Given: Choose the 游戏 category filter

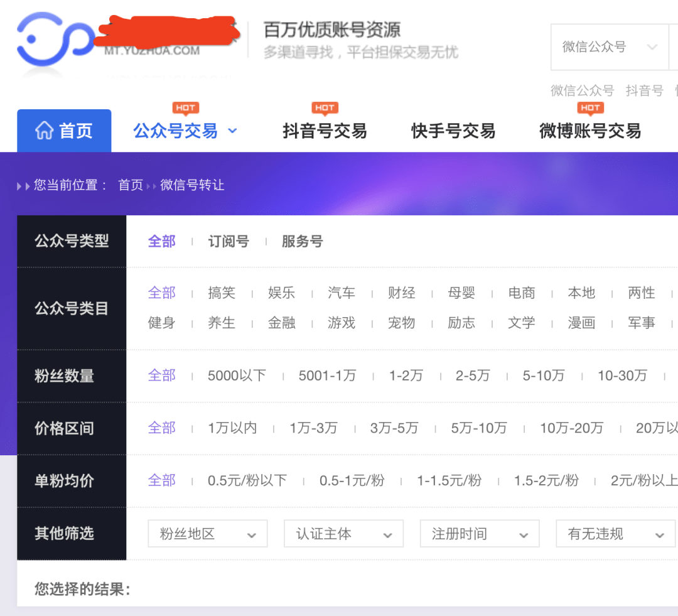Looking at the screenshot, I should 342,323.
